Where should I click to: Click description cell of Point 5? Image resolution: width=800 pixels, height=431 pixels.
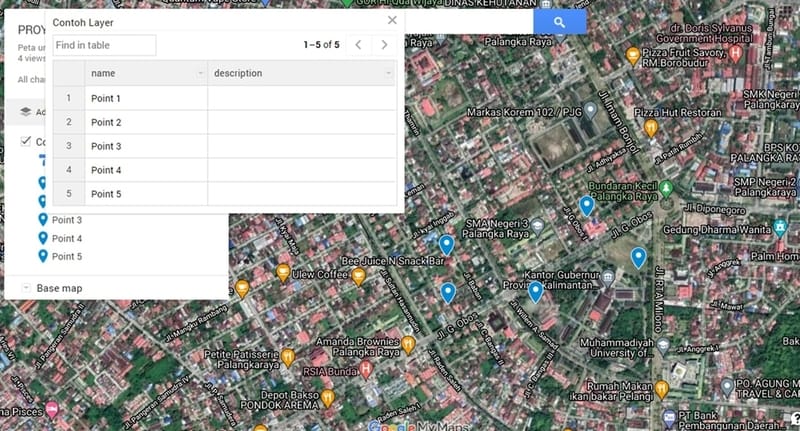(302, 194)
